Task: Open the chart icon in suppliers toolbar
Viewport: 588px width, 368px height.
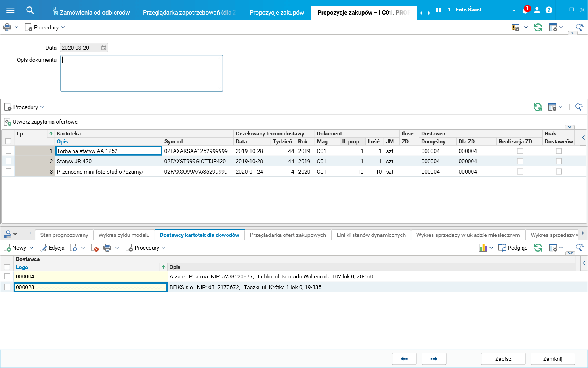Action: tap(483, 248)
